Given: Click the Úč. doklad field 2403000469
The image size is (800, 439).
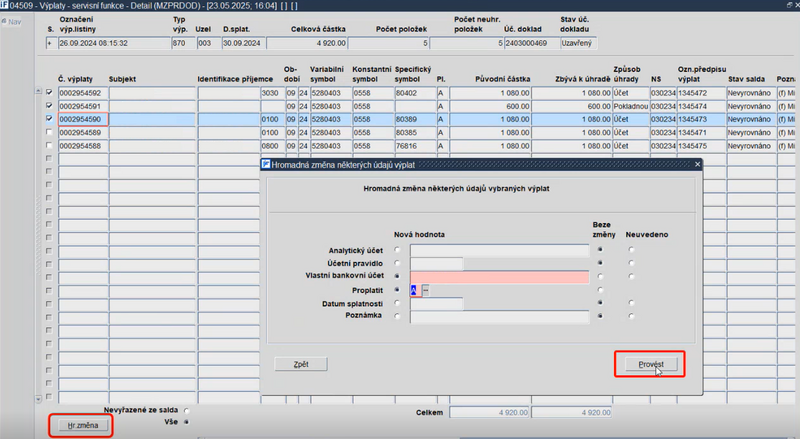Looking at the screenshot, I should pos(532,43).
